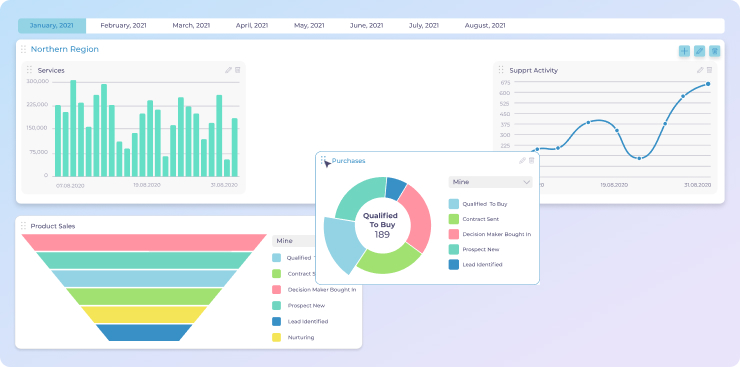
Task: Click the yellow funnel layer in Product Sales
Action: pos(144,314)
